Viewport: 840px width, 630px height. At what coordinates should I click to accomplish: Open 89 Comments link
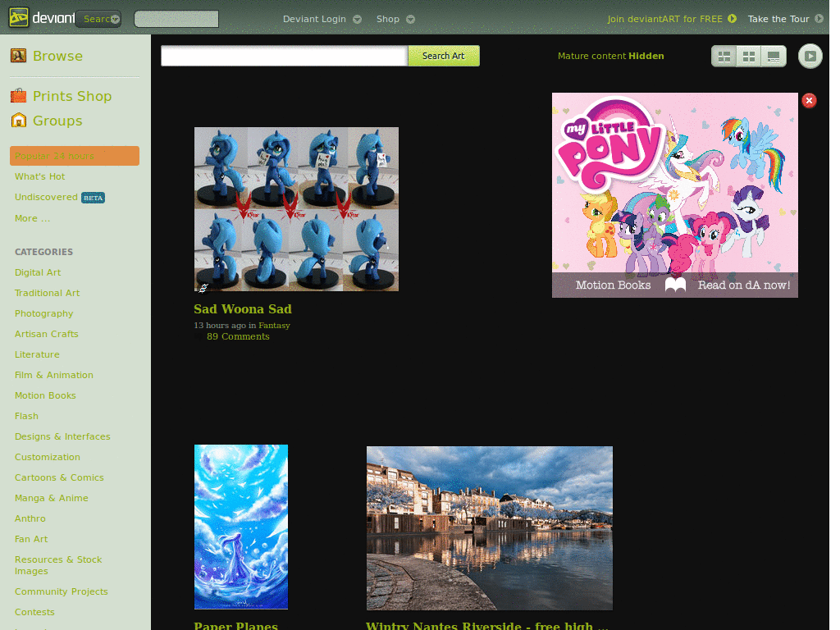point(238,336)
